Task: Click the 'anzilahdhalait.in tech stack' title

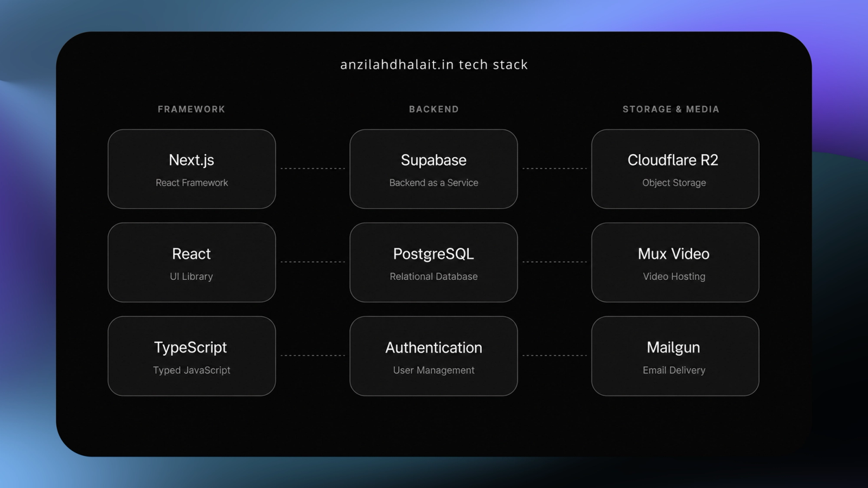Action: (434, 65)
